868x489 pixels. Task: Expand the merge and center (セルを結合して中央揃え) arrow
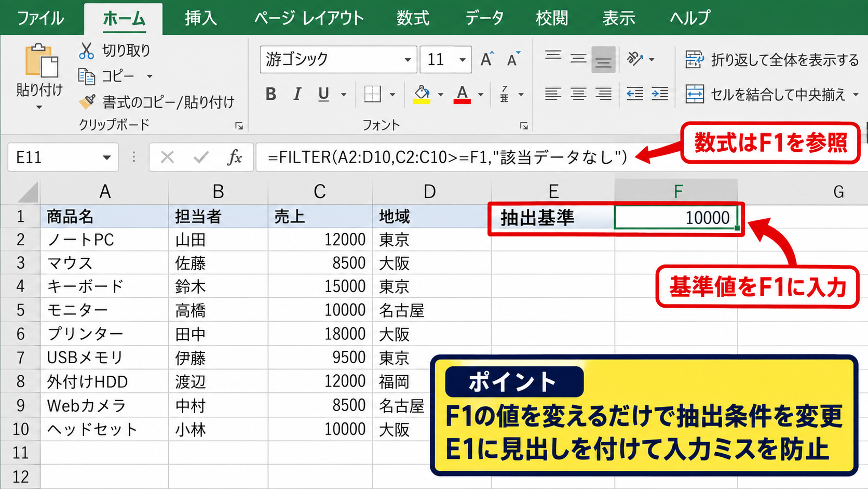(856, 95)
